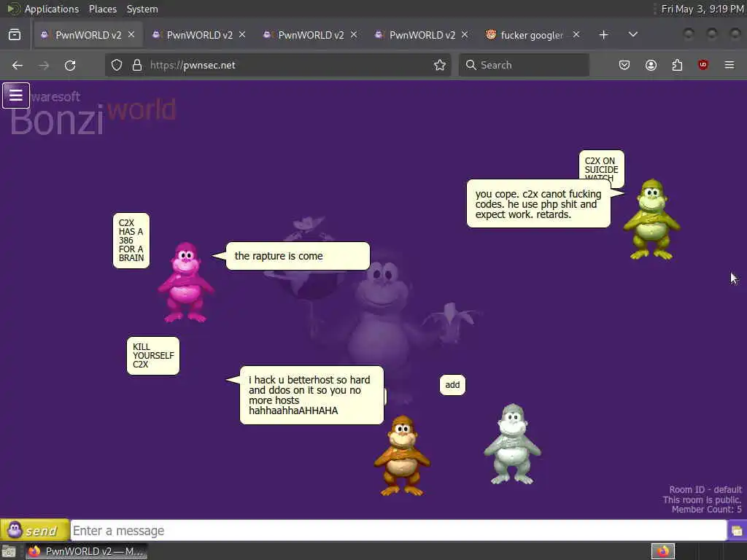Viewport: 747px width, 560px height.
Task: Close the fourth PwnWORLD v2 tab
Action: point(465,35)
